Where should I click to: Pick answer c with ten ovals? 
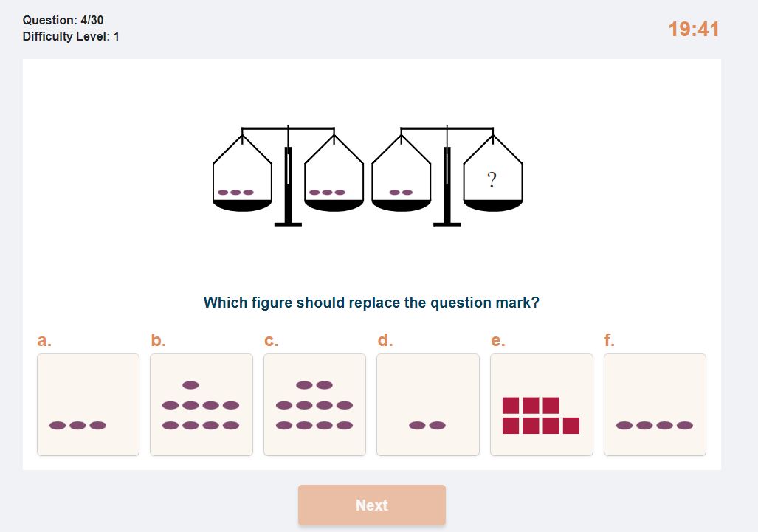[x=314, y=404]
